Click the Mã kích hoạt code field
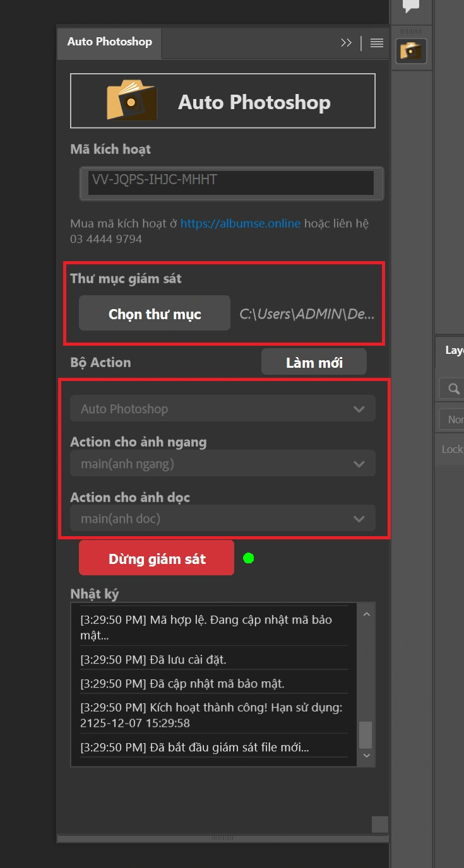The width and height of the screenshot is (464, 868). 232,183
